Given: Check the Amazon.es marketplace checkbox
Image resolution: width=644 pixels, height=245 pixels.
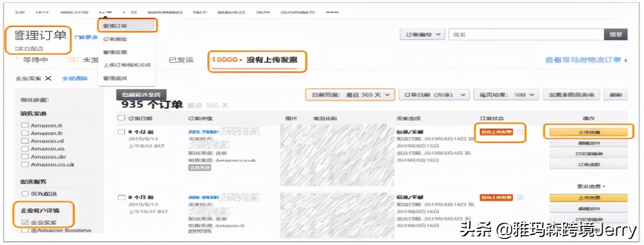Looking at the screenshot, I should [25, 149].
